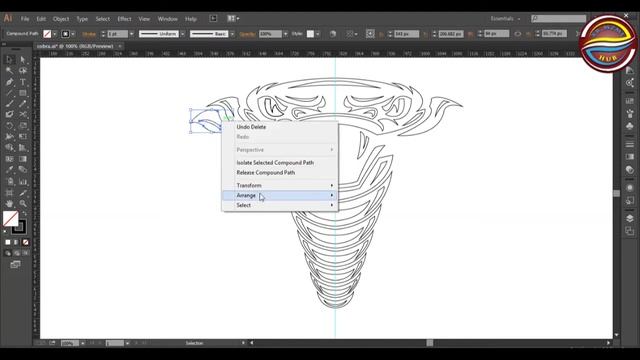Select the Hand tool
Screen dimensions: 640x360
click(x=9, y=203)
